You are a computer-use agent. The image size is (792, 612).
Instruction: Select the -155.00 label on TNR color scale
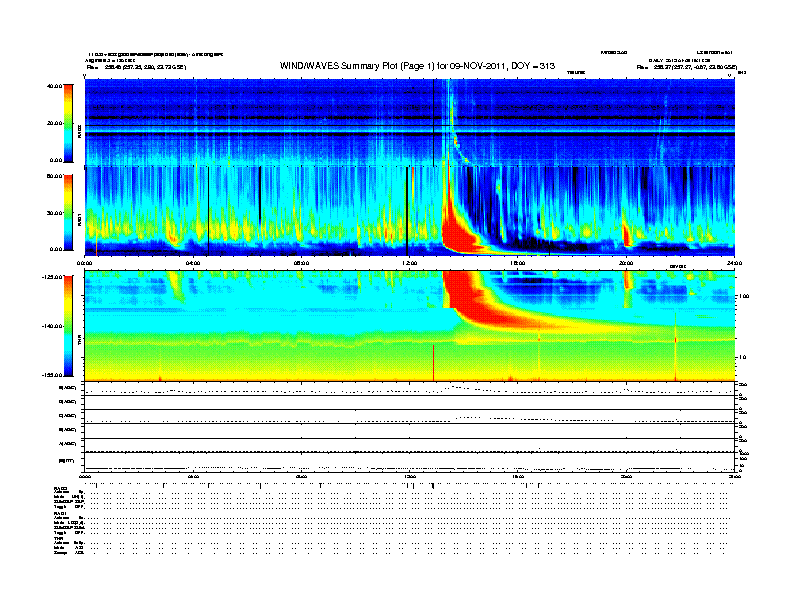(53, 375)
